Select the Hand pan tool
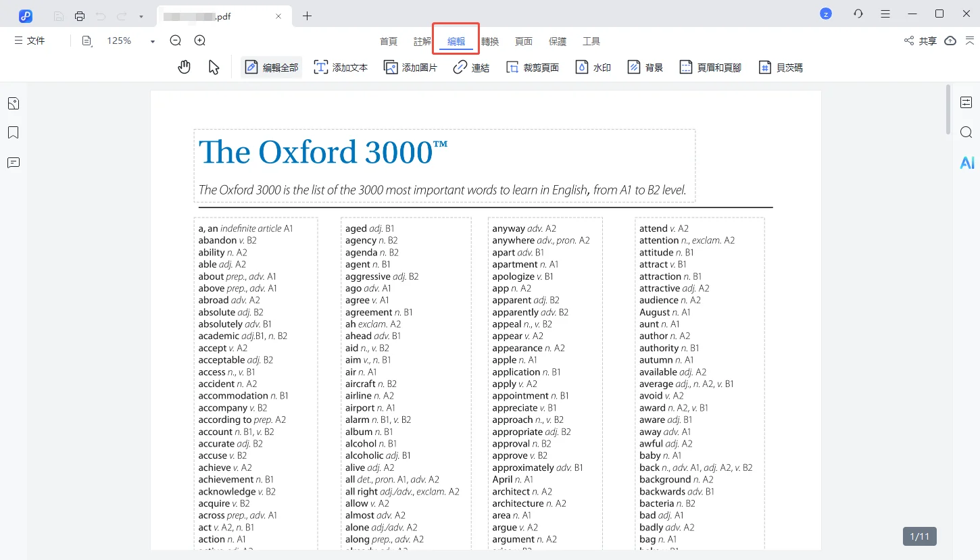This screenshot has width=980, height=560. pyautogui.click(x=184, y=67)
